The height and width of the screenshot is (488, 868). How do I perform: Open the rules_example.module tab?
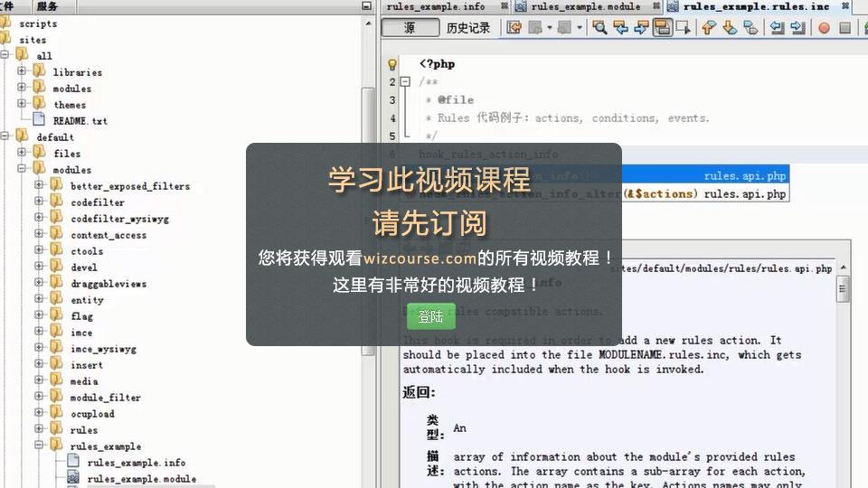[586, 6]
